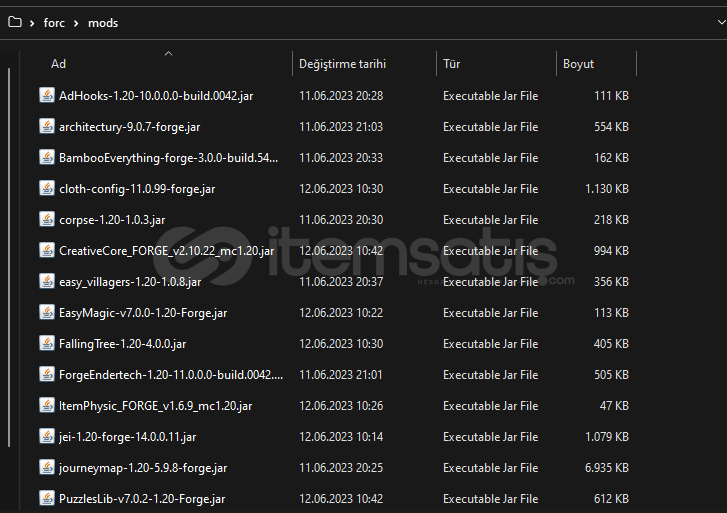The width and height of the screenshot is (727, 513).
Task: Click the left pane vertical scrollbar
Action: pos(9,257)
